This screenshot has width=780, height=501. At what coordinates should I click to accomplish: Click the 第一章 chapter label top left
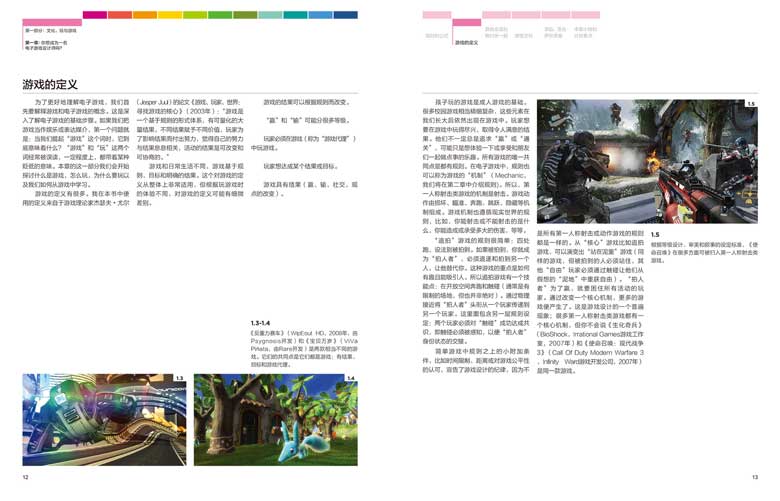(x=46, y=45)
